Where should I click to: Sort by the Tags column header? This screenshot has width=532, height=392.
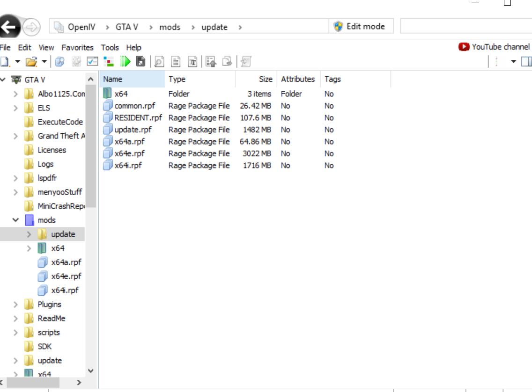(355, 79)
